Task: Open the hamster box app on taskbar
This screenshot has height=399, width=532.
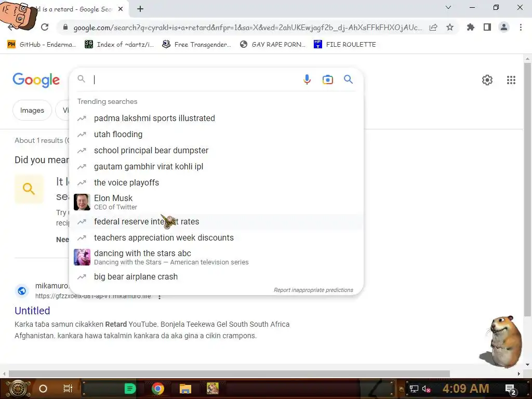Action: [x=212, y=389]
